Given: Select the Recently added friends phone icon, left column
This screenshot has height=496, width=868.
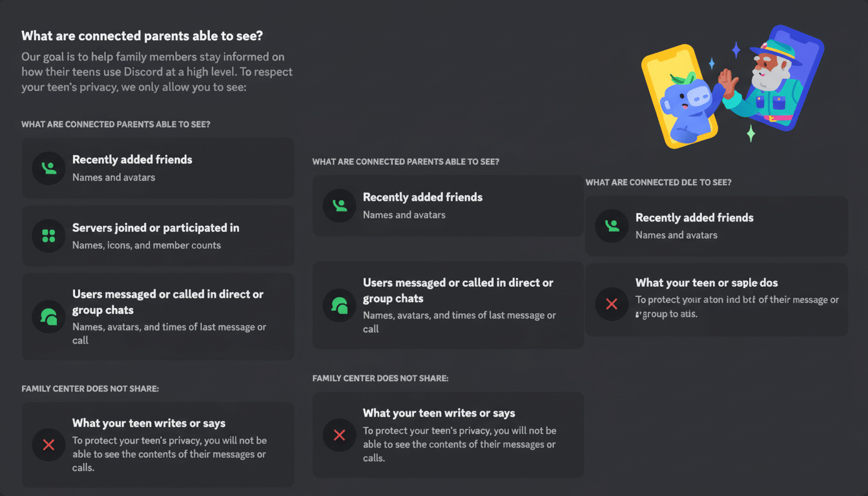Looking at the screenshot, I should click(48, 169).
